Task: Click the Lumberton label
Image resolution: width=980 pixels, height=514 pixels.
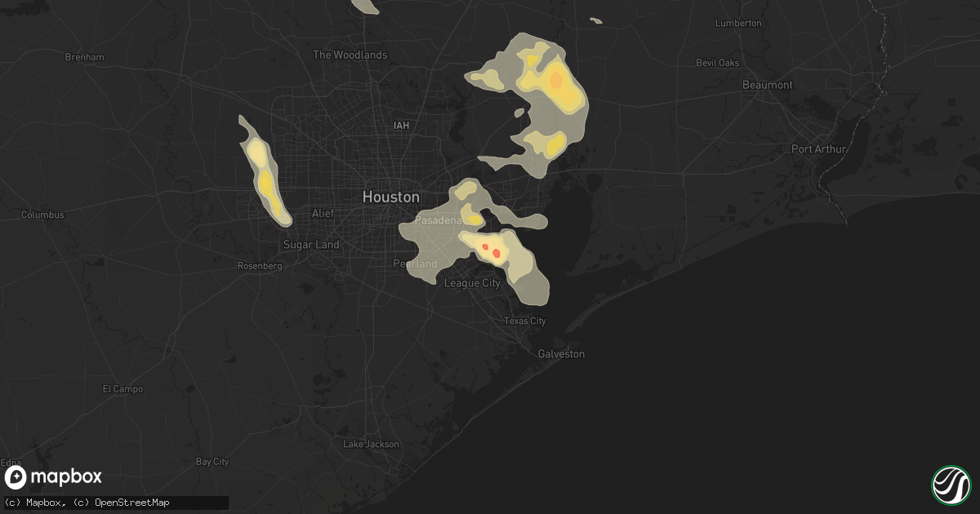Action: pos(738,23)
